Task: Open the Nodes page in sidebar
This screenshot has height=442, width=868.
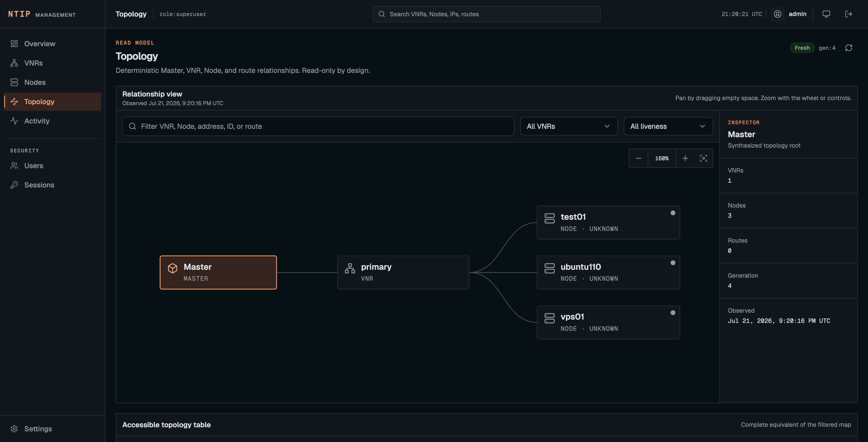Action: click(x=53, y=82)
